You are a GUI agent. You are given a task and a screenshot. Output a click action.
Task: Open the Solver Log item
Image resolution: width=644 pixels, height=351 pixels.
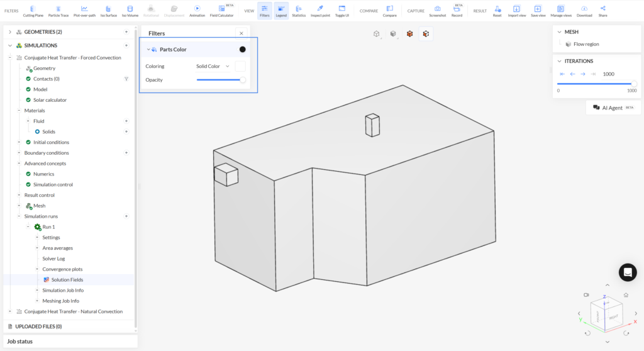pyautogui.click(x=54, y=259)
